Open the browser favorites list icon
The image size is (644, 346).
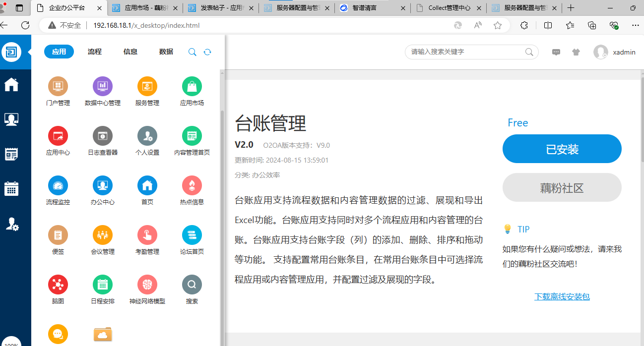coord(570,25)
